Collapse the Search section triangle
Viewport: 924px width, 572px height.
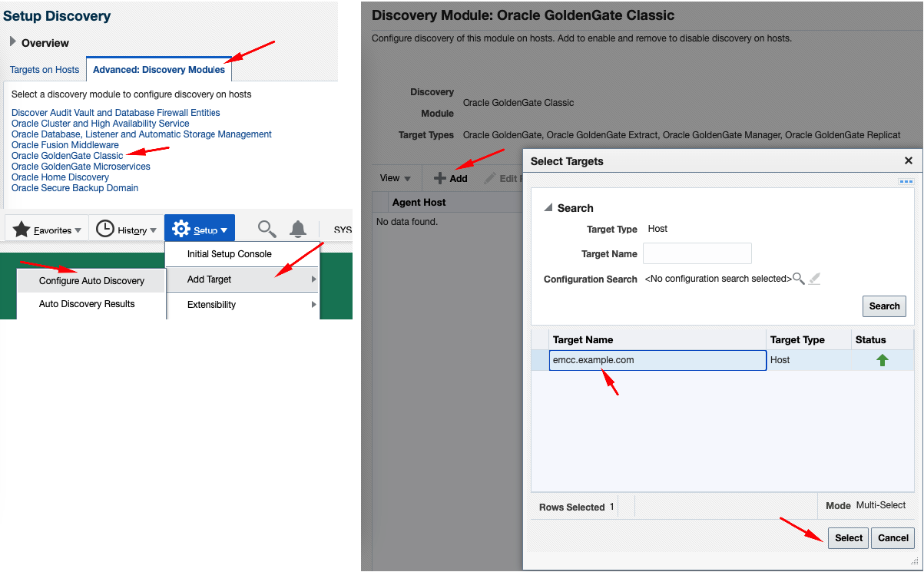tap(548, 207)
